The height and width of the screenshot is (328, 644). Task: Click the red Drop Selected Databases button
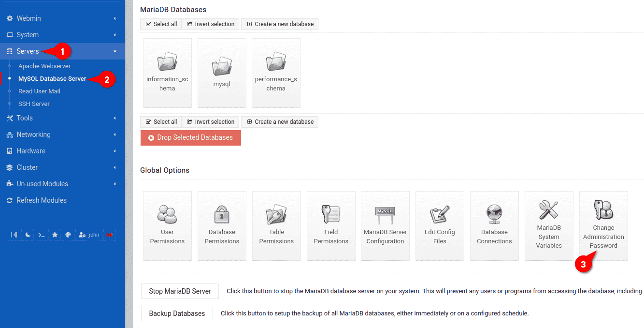(x=191, y=138)
